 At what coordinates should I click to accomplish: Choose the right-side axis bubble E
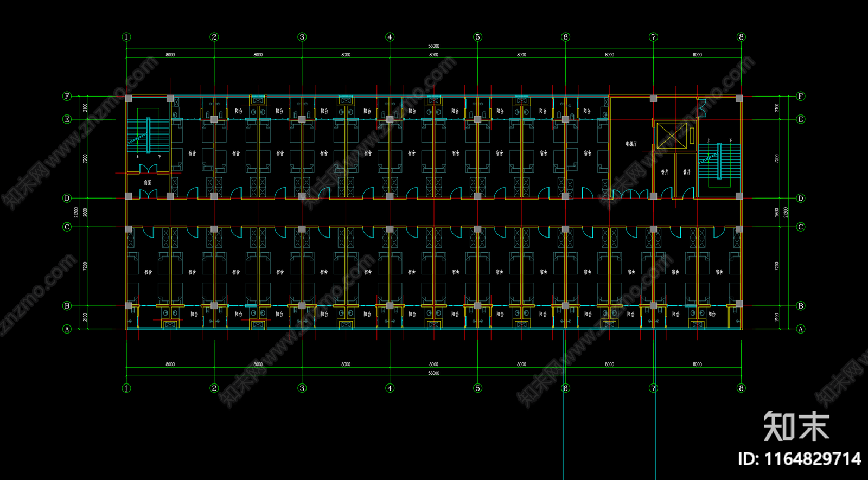click(801, 119)
